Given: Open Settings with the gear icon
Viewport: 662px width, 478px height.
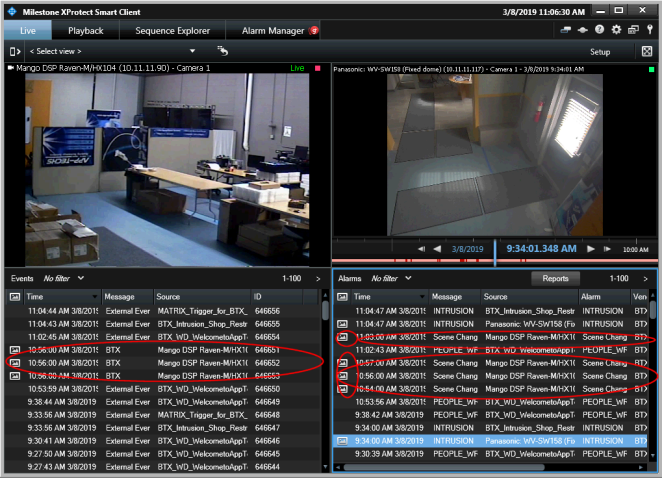Looking at the screenshot, I should tap(616, 30).
